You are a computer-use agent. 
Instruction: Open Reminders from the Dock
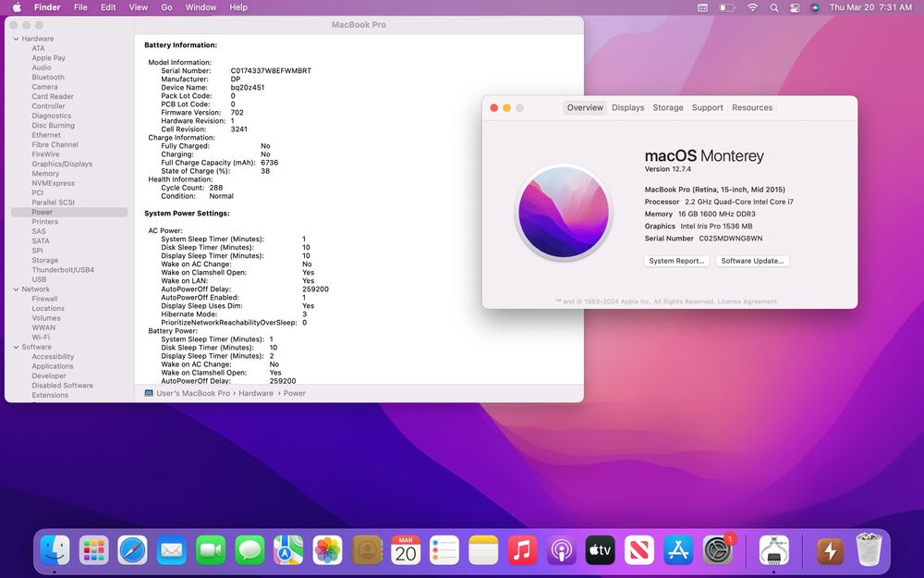pyautogui.click(x=444, y=551)
